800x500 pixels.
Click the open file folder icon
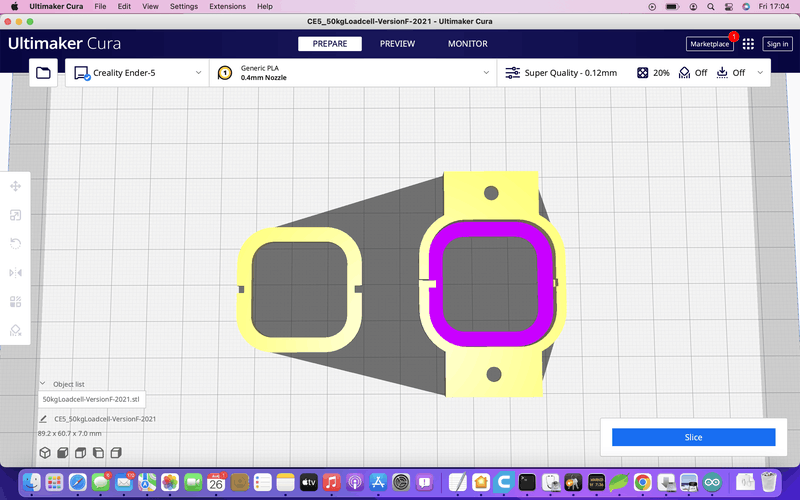(x=43, y=73)
